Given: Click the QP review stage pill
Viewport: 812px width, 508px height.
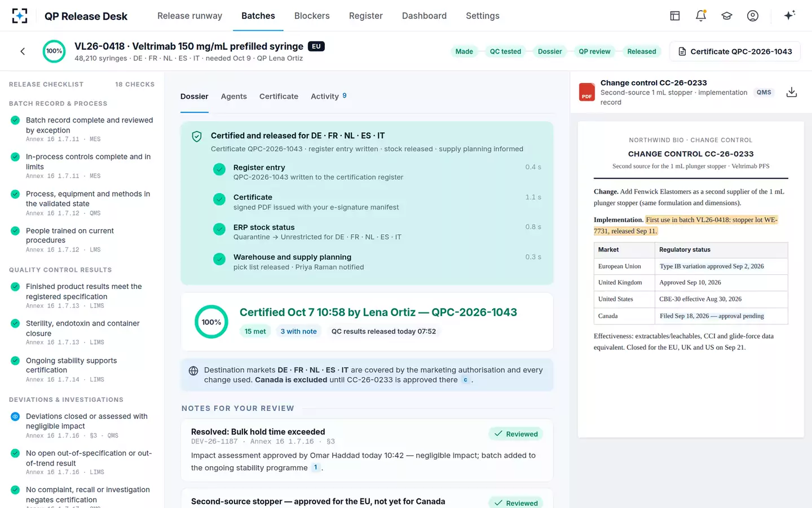Looking at the screenshot, I should tap(594, 51).
